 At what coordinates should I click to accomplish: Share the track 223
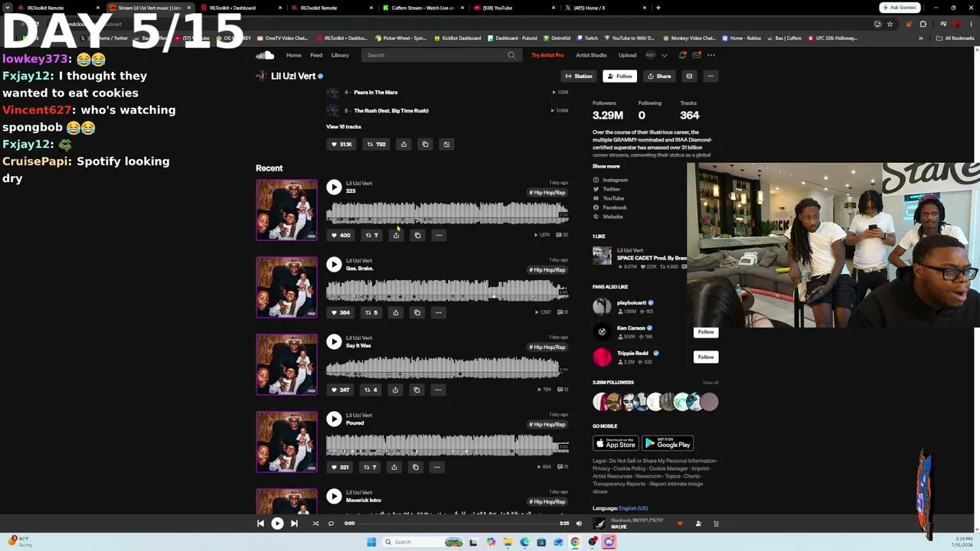(396, 235)
